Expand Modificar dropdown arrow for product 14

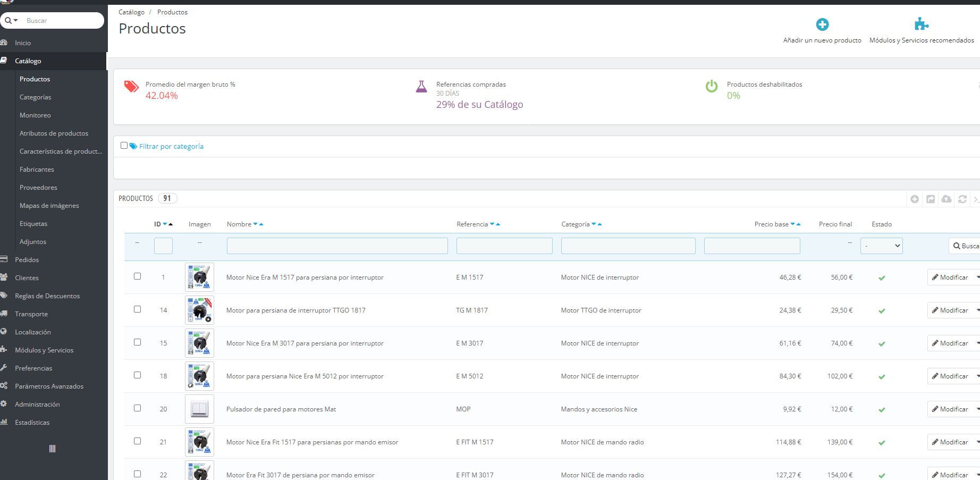(x=977, y=310)
